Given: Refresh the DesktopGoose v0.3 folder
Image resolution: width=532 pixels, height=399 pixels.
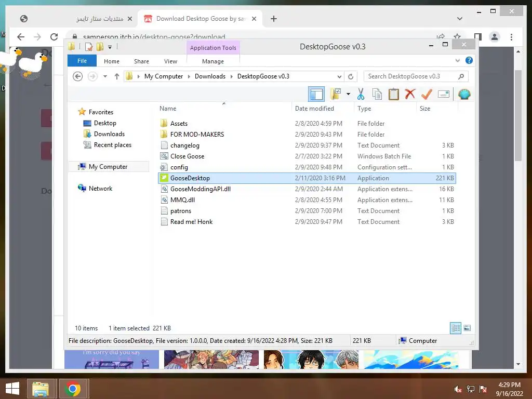Looking at the screenshot, I should 351,76.
